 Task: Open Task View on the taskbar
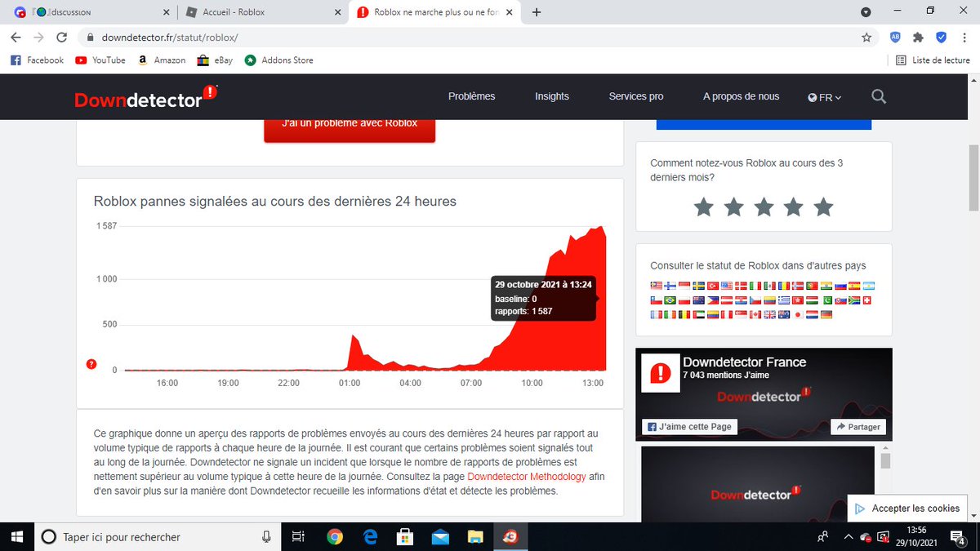[298, 536]
